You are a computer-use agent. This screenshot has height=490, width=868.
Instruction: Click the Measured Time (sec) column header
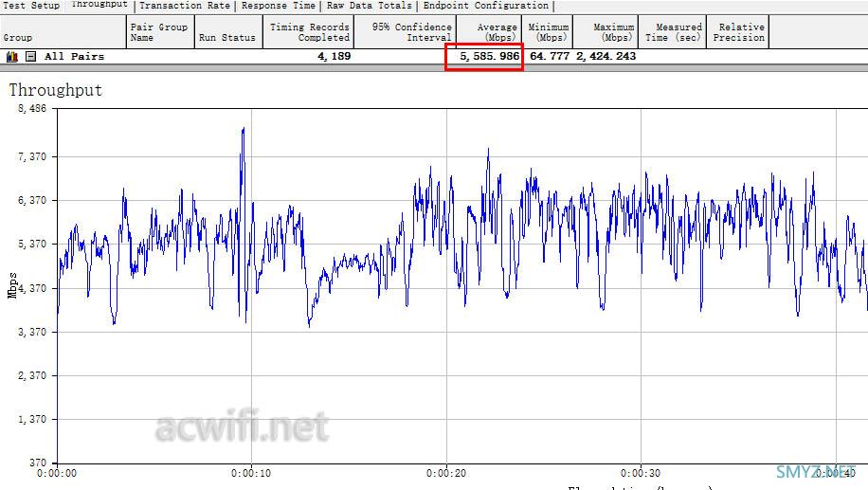673,32
